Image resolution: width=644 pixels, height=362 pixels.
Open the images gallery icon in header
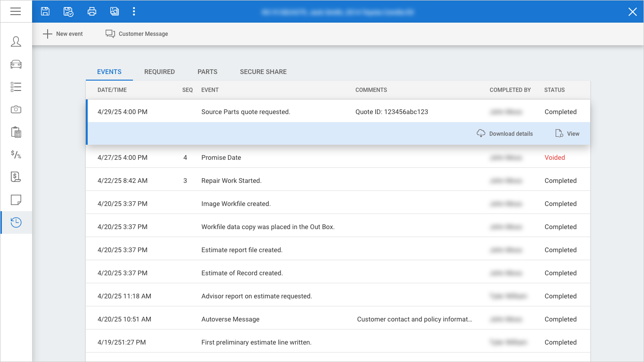(115, 11)
